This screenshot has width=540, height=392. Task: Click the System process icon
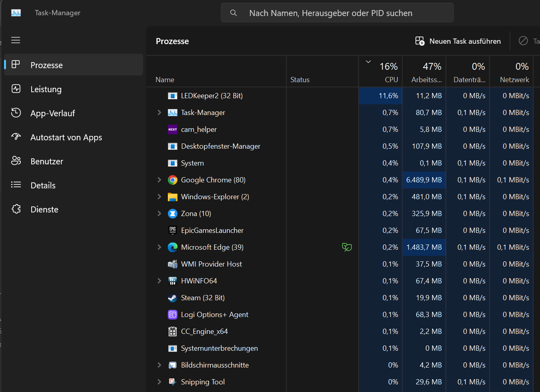[173, 163]
